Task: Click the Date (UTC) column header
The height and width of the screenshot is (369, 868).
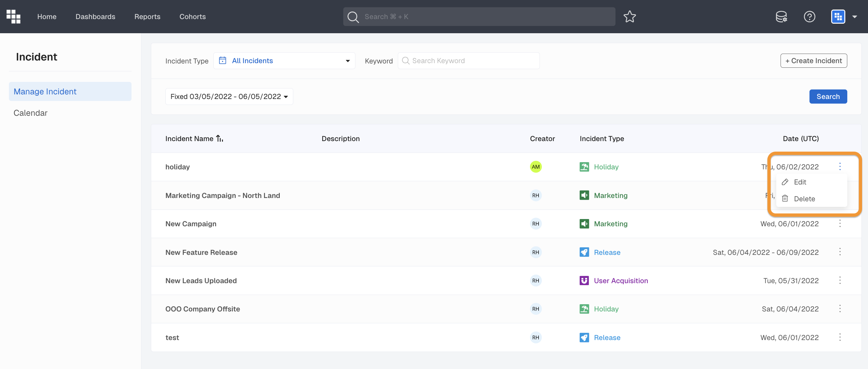Action: point(801,138)
